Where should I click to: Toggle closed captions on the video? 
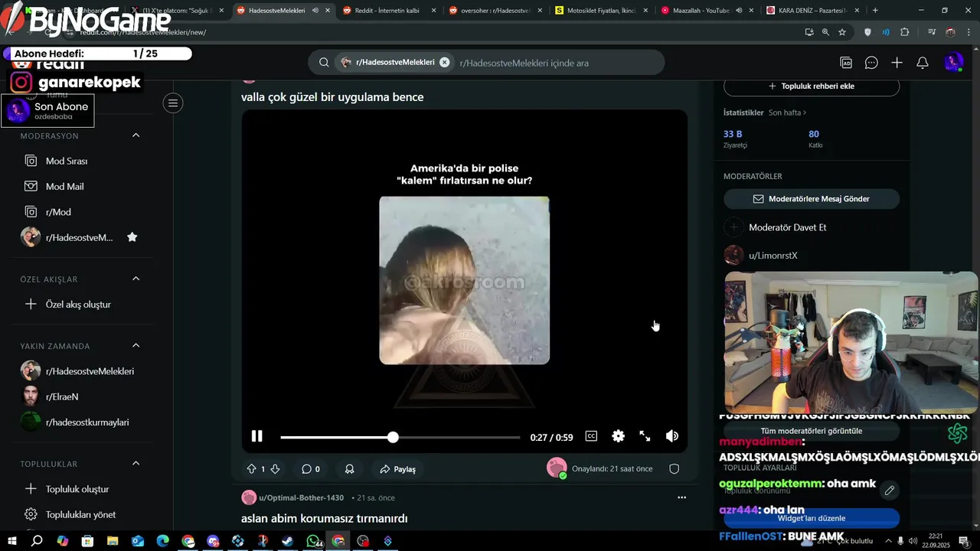[591, 436]
